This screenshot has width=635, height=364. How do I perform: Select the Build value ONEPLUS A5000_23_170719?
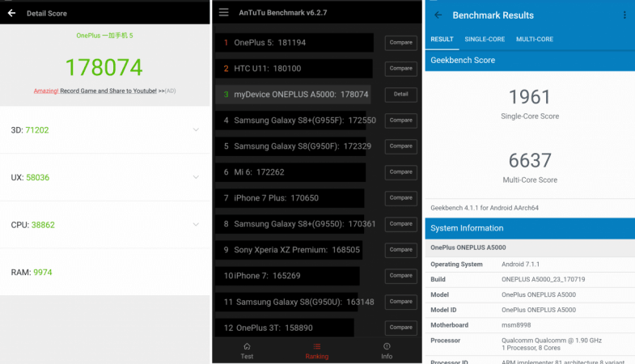tap(543, 279)
